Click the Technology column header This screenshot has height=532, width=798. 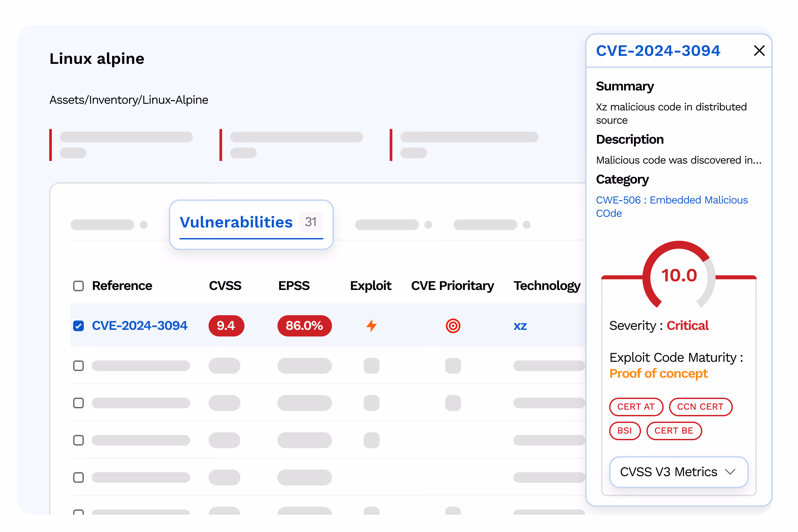547,286
